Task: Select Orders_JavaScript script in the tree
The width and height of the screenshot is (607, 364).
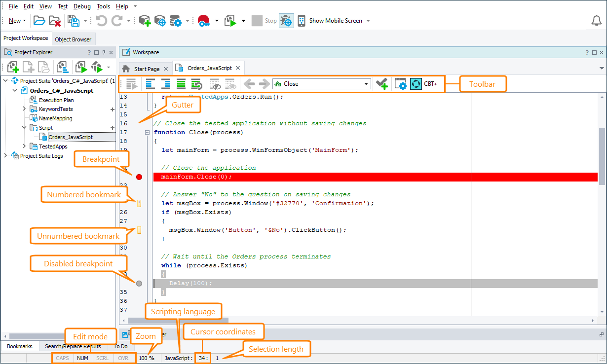Action: pyautogui.click(x=70, y=137)
